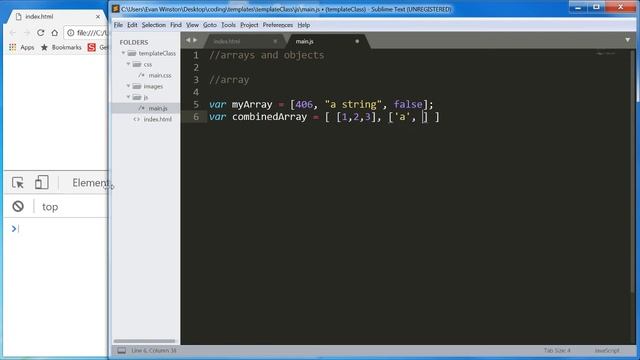This screenshot has width=640, height=360.
Task: Click the Tab Size 4 status item
Action: pyautogui.click(x=557, y=351)
